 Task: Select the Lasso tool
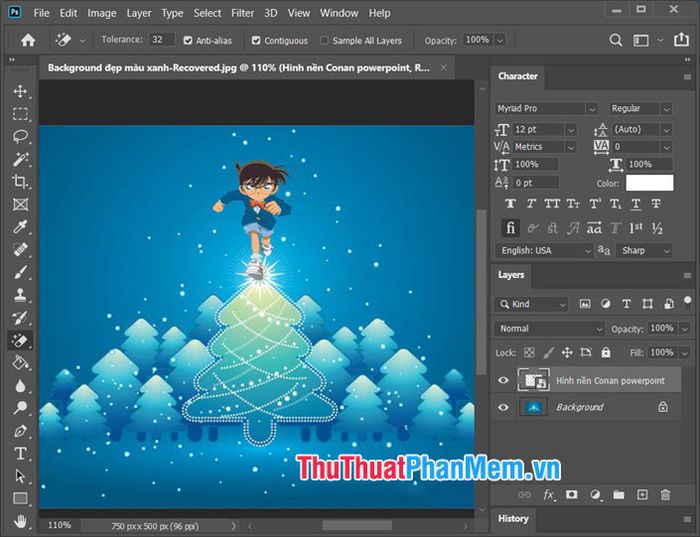(x=20, y=136)
